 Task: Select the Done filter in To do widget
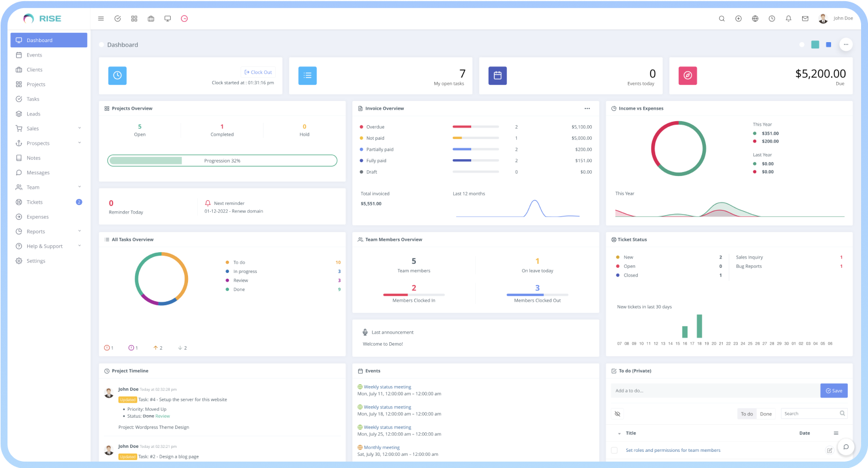(x=765, y=414)
